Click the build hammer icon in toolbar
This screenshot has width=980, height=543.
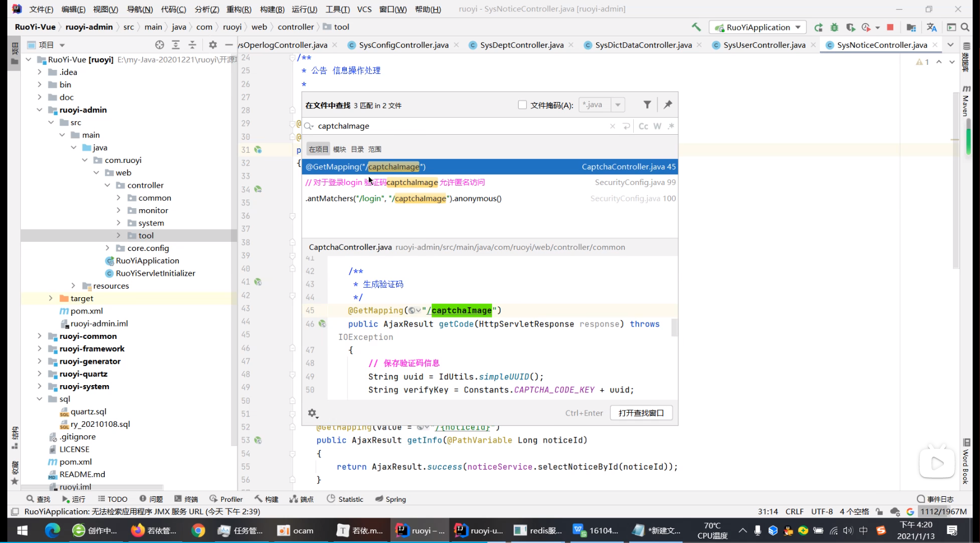click(696, 27)
